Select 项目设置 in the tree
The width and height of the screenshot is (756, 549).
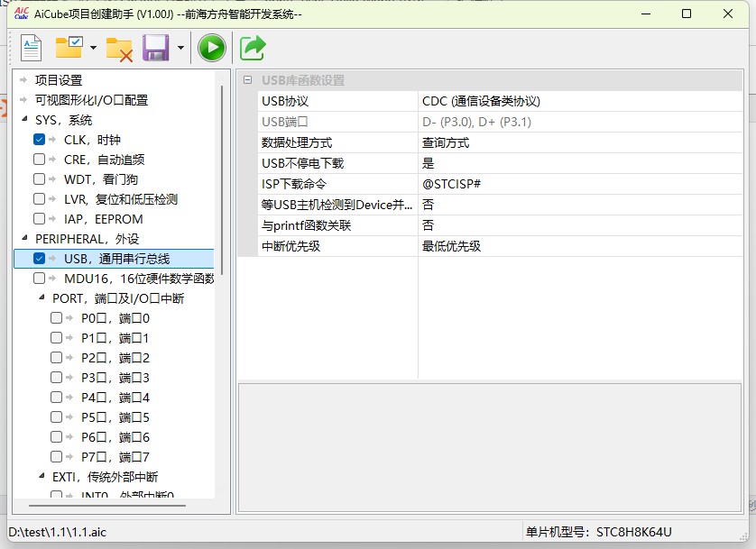point(59,80)
